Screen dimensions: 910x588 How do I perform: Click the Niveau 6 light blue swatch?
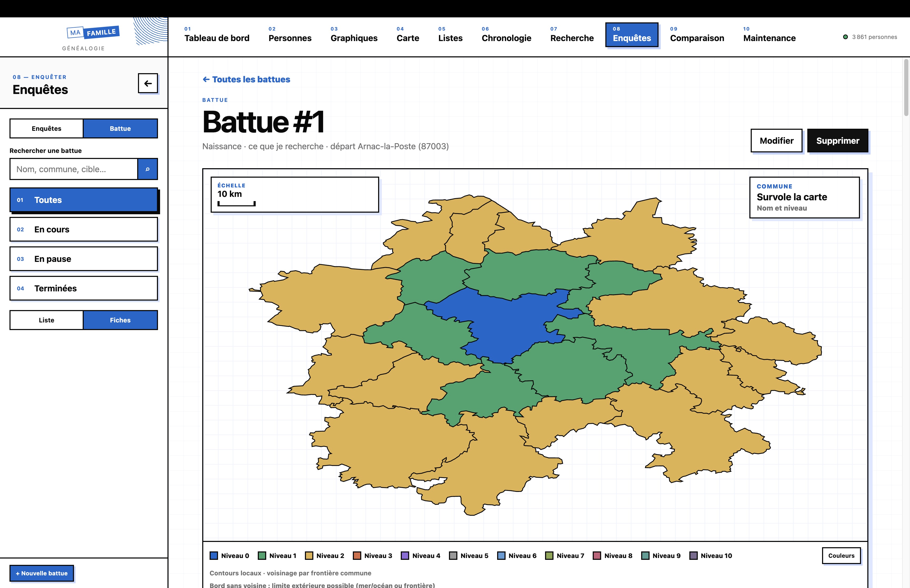coord(501,556)
